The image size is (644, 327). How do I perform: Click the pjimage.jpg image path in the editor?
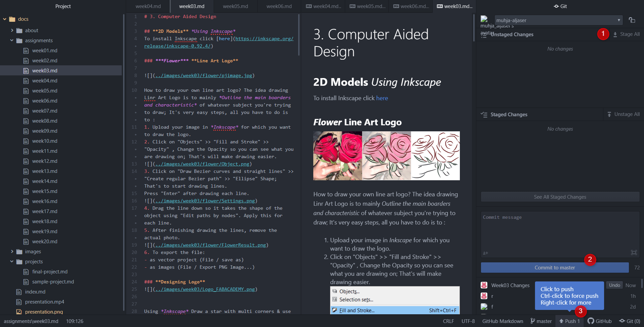203,75
